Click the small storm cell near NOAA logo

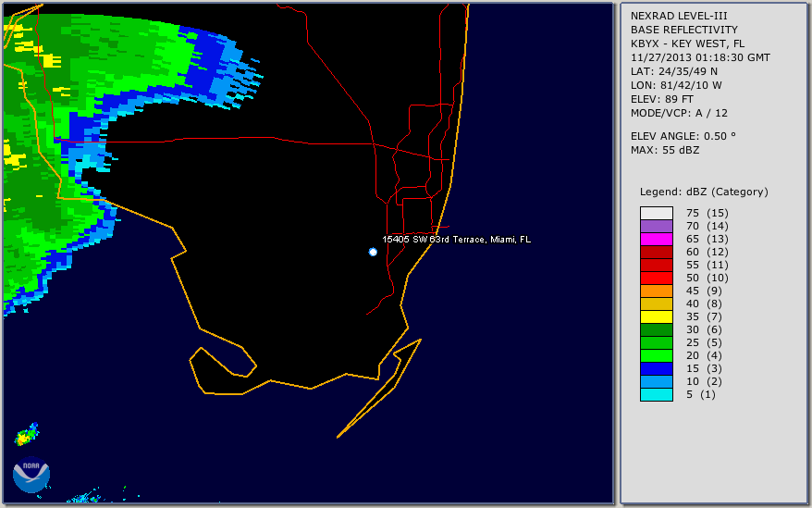click(x=27, y=434)
